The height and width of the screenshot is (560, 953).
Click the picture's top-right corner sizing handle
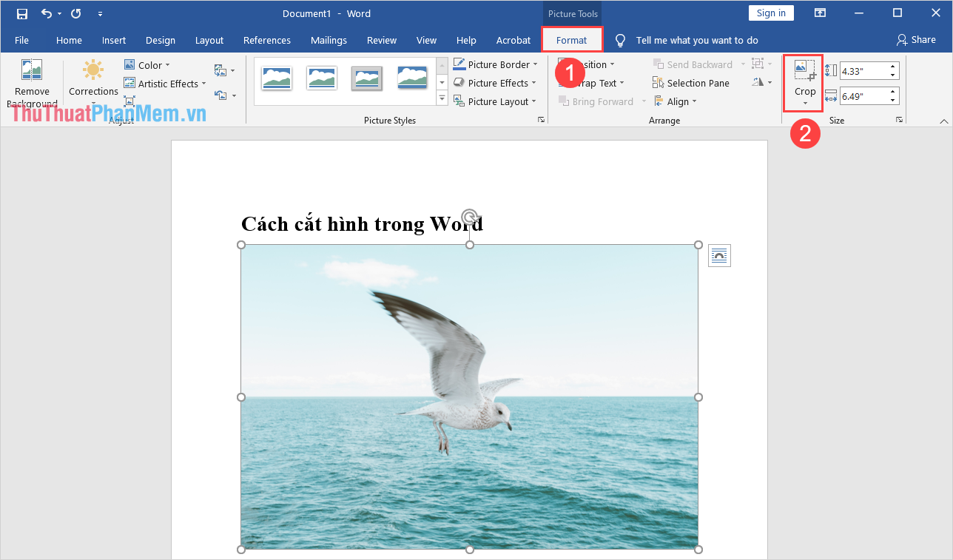click(698, 245)
